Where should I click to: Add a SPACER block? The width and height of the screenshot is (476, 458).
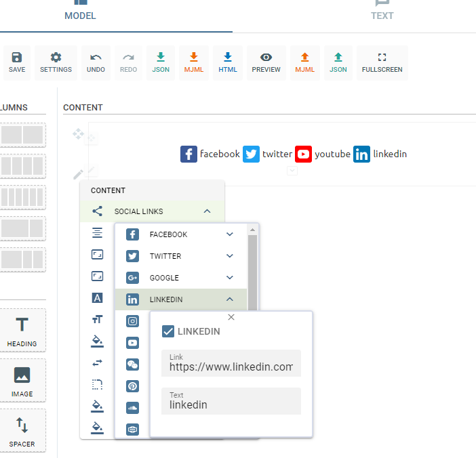coord(22,431)
